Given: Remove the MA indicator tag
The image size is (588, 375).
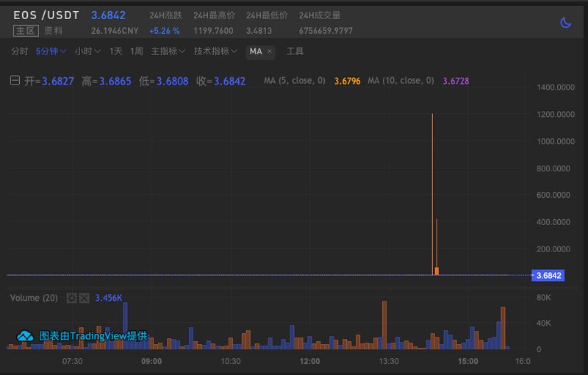Looking at the screenshot, I should 270,51.
